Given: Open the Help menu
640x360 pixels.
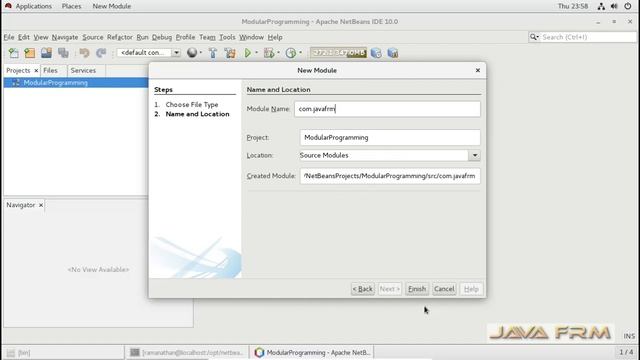Looking at the screenshot, I should click(275, 37).
